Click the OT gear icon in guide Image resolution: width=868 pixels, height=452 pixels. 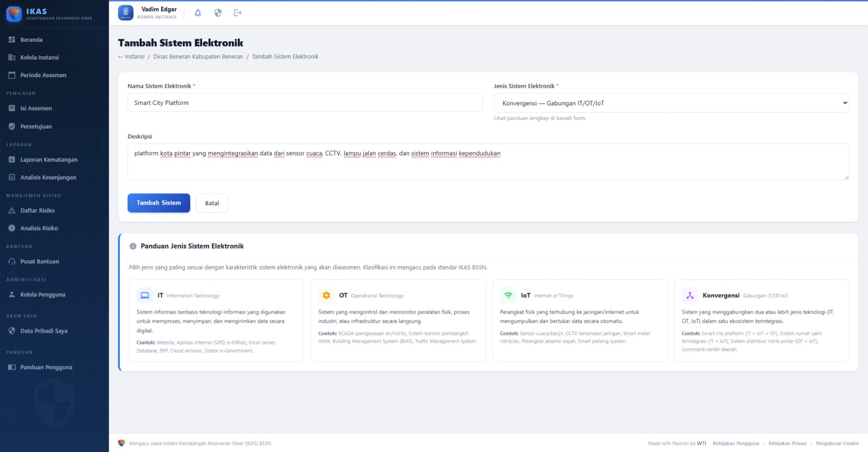[326, 295]
